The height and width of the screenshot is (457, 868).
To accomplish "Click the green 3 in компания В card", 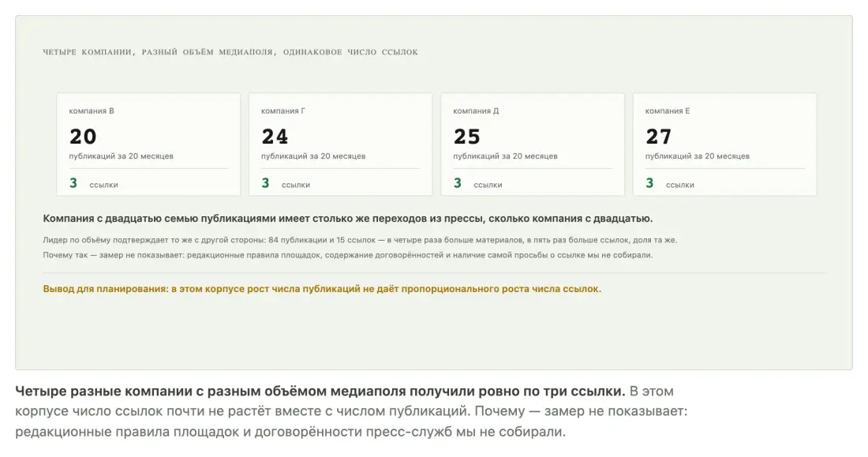I will tap(73, 183).
